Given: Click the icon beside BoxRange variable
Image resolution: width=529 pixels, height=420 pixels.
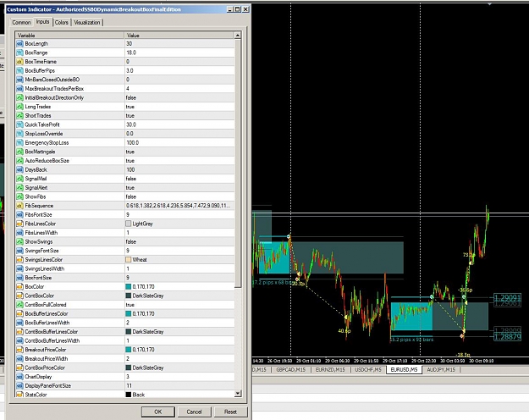Looking at the screenshot, I should pos(20,52).
